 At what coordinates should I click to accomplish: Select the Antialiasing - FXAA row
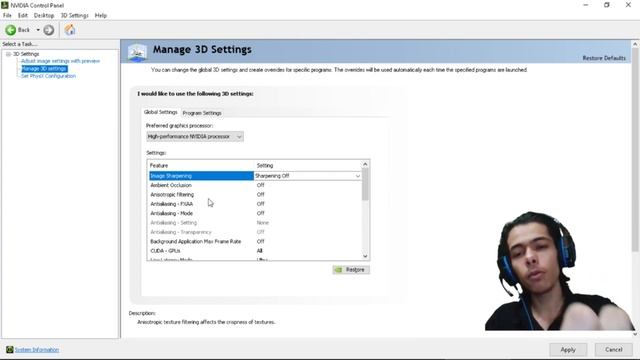tap(255, 204)
